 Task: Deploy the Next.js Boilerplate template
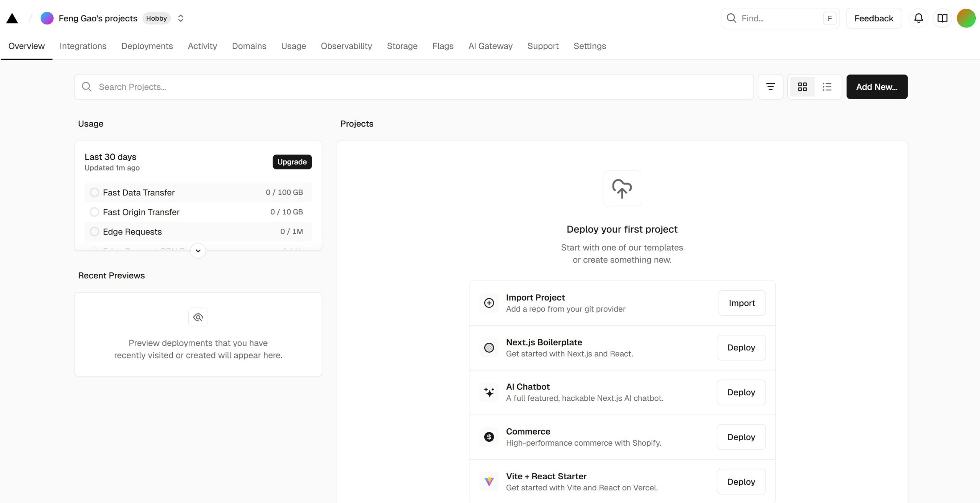point(741,348)
